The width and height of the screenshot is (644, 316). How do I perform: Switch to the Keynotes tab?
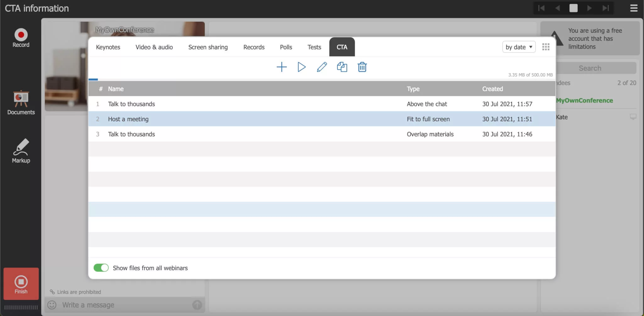tap(108, 47)
